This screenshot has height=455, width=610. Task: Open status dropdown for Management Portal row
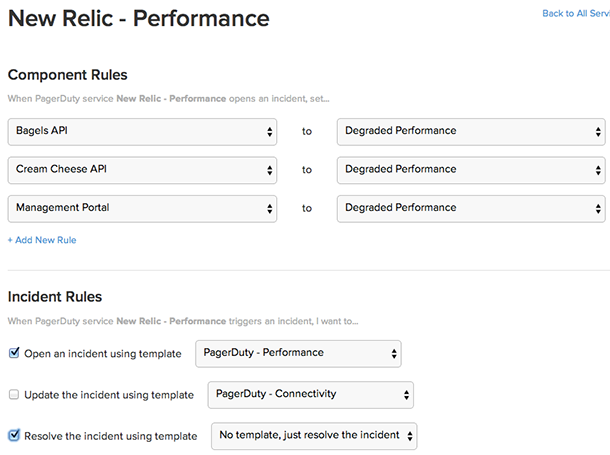point(470,208)
